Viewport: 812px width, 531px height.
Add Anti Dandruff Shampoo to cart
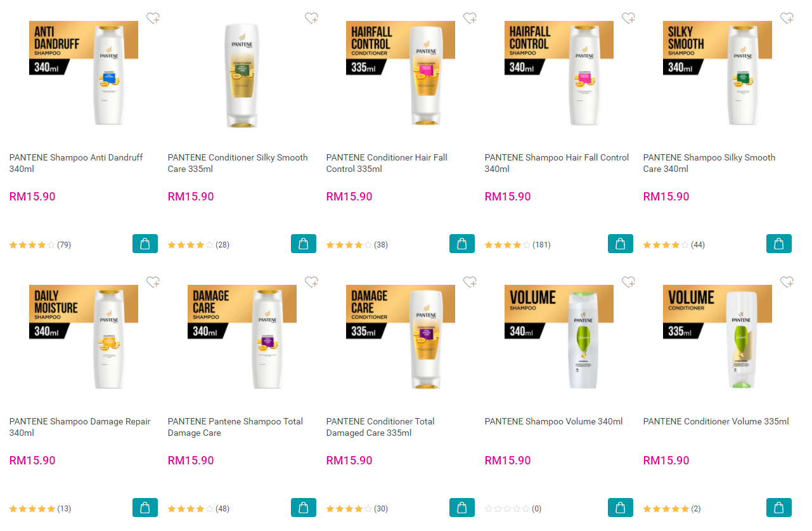click(x=145, y=244)
